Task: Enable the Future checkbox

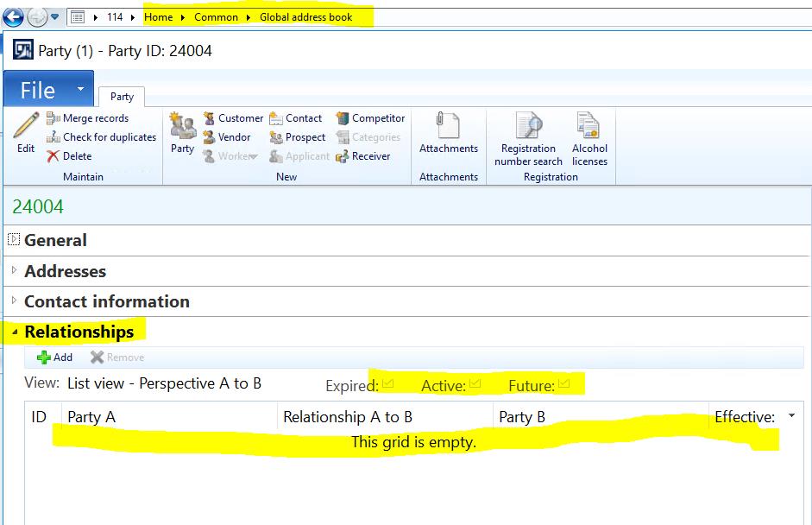Action: [563, 383]
